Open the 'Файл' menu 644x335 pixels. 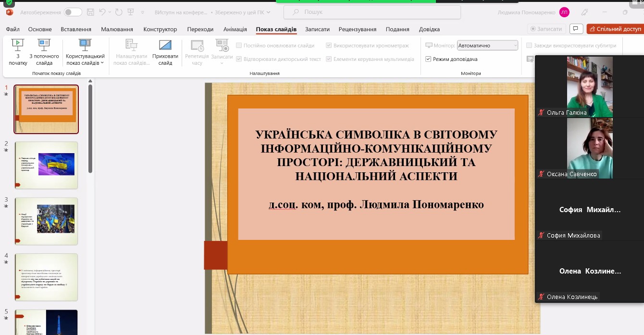(13, 29)
